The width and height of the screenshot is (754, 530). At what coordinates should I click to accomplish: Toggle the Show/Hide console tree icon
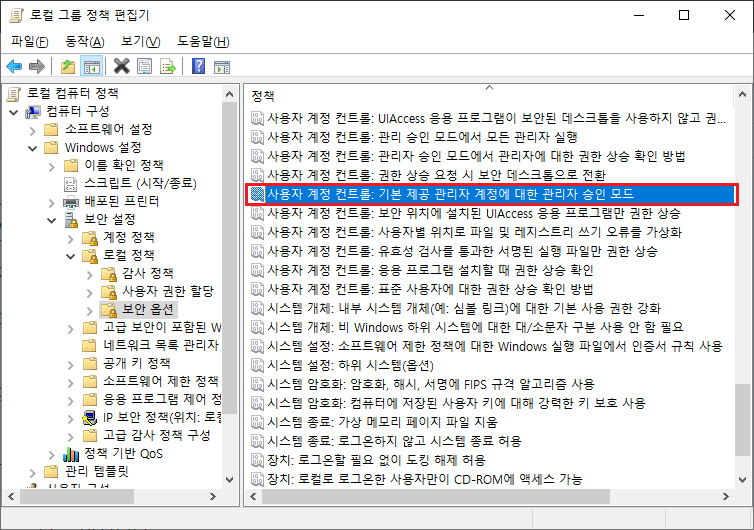click(91, 66)
